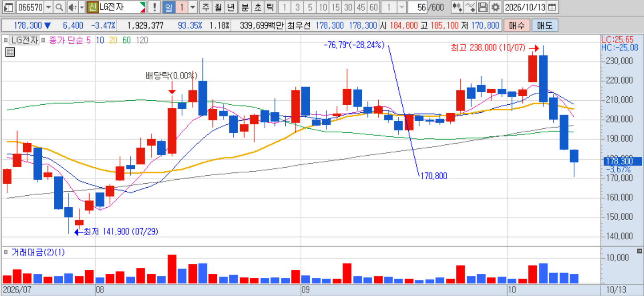The image size is (644, 296).
Task: Expand the dropdown next to speaker icon
Action: [81, 7]
